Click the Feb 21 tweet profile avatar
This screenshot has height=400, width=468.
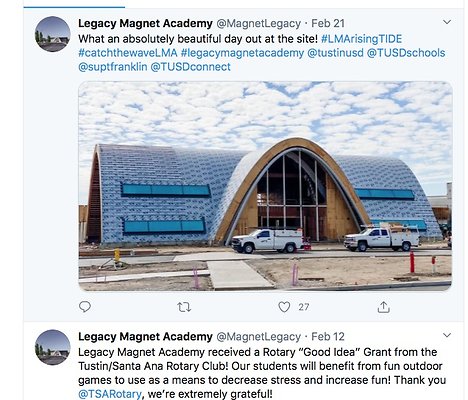pos(53,34)
